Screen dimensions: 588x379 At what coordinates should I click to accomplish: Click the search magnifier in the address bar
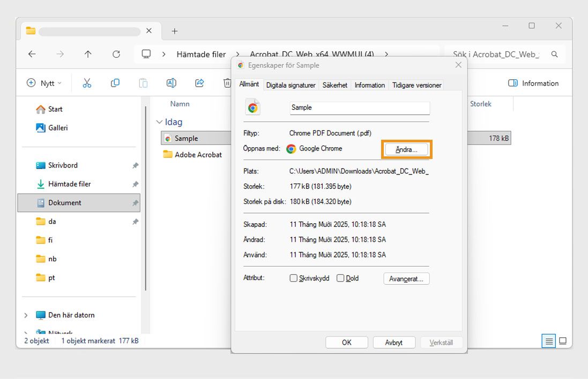point(554,54)
